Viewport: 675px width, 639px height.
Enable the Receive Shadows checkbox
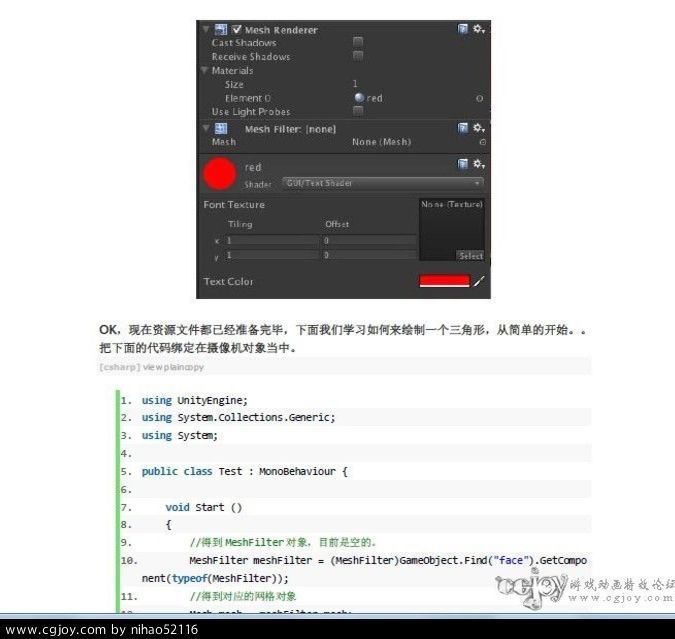click(358, 56)
